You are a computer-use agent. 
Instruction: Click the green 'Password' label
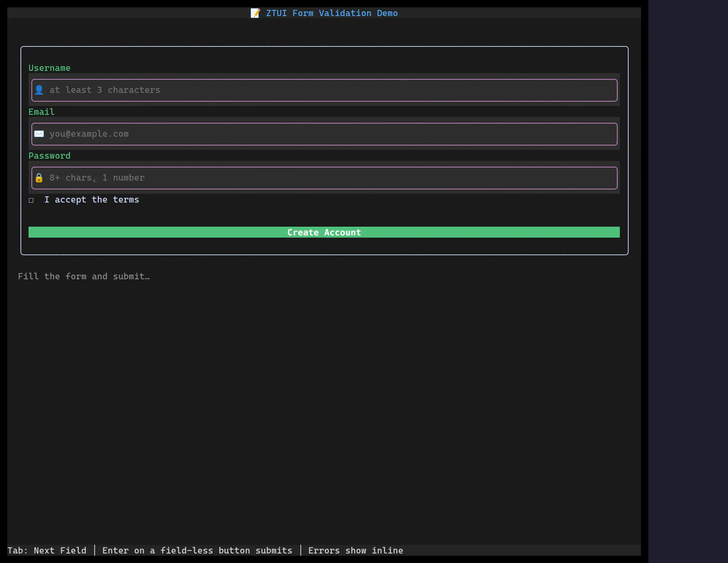(x=49, y=156)
